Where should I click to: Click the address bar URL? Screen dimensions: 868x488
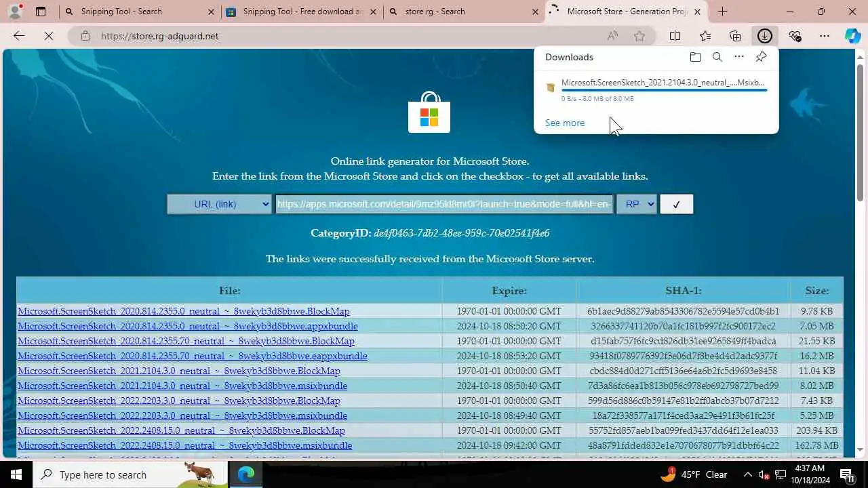click(x=159, y=36)
